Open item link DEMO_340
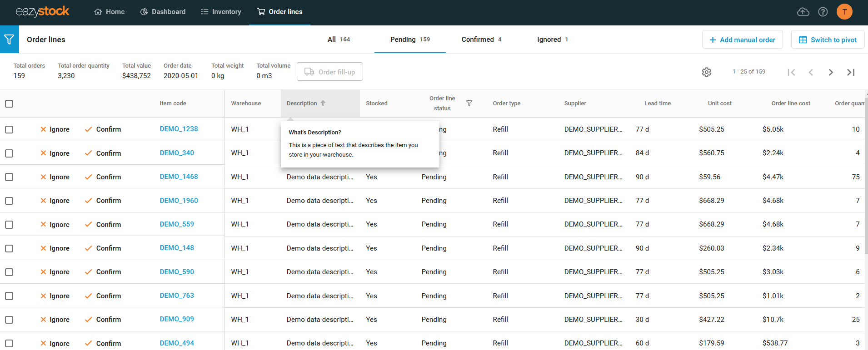Screen dimensions: 868x350 [177, 153]
